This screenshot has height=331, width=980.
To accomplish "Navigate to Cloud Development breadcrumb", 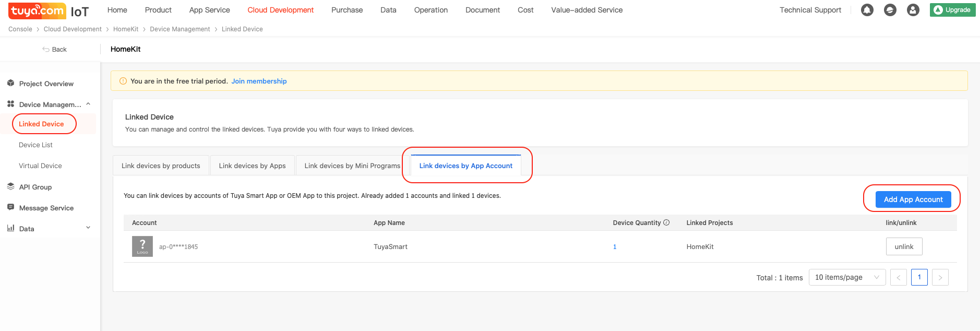I will pos(73,29).
